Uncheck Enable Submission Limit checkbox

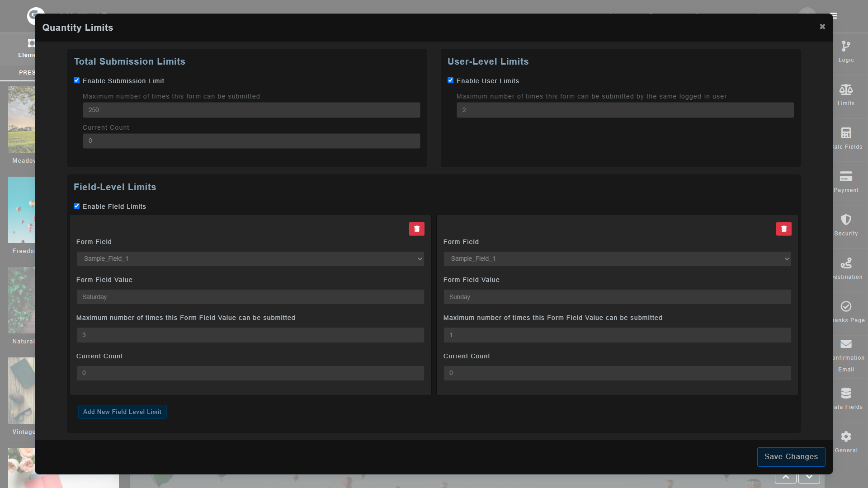77,80
